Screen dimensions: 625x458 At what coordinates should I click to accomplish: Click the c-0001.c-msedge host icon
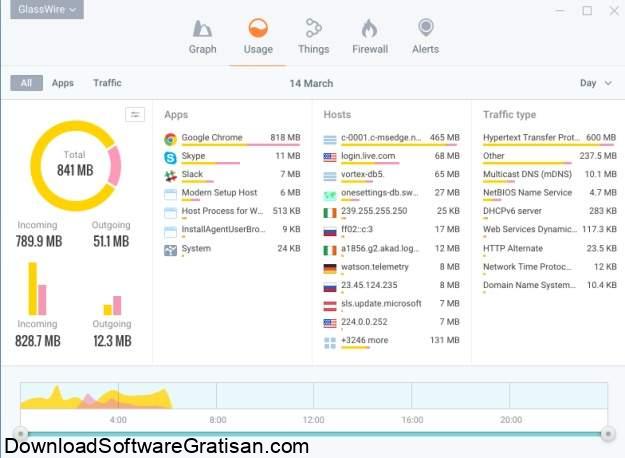click(x=330, y=140)
